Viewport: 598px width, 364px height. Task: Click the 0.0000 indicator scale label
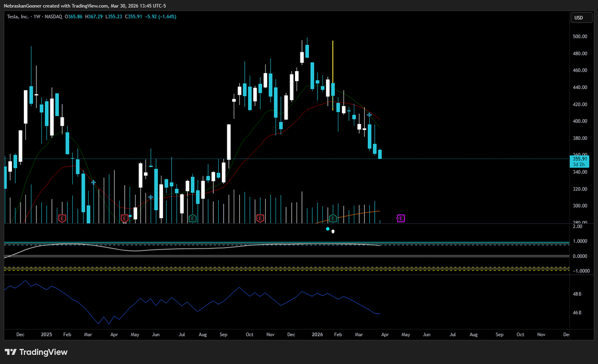point(580,256)
